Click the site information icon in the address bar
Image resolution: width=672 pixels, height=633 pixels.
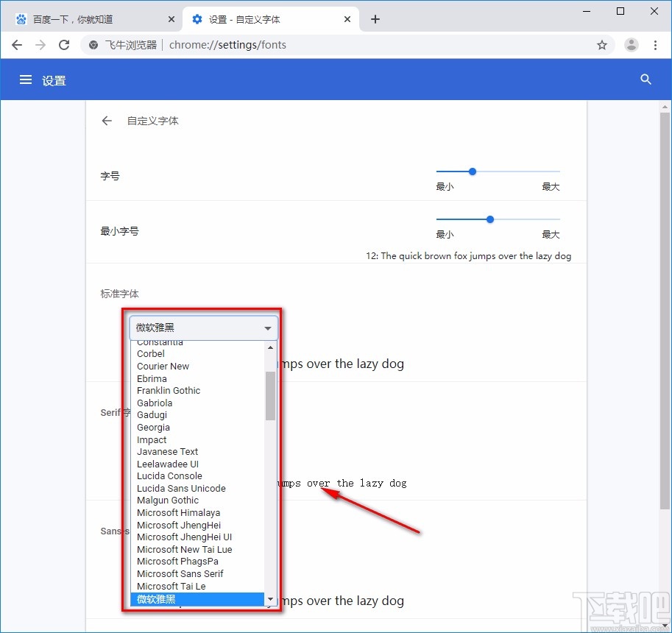click(x=93, y=45)
